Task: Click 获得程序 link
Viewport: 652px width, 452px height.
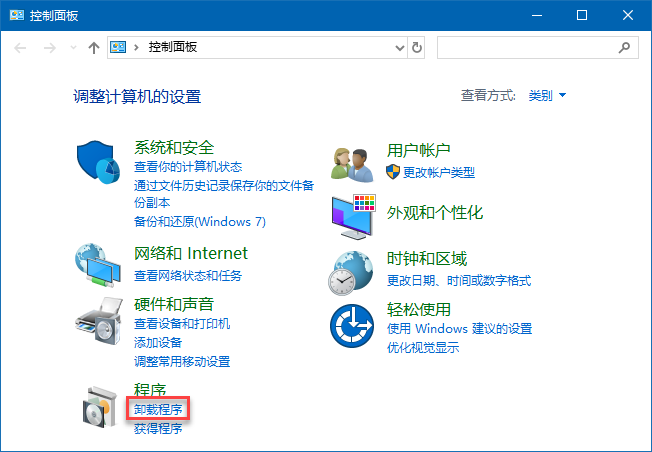Action: pos(158,428)
